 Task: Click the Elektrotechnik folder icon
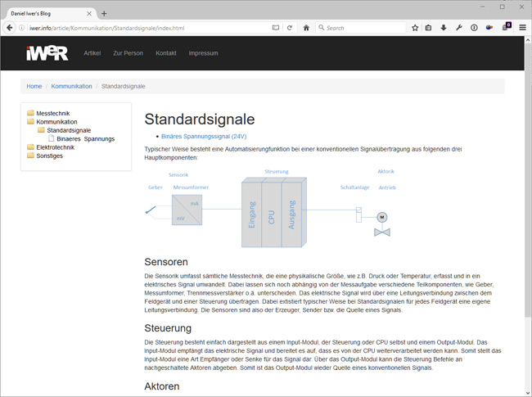point(30,147)
